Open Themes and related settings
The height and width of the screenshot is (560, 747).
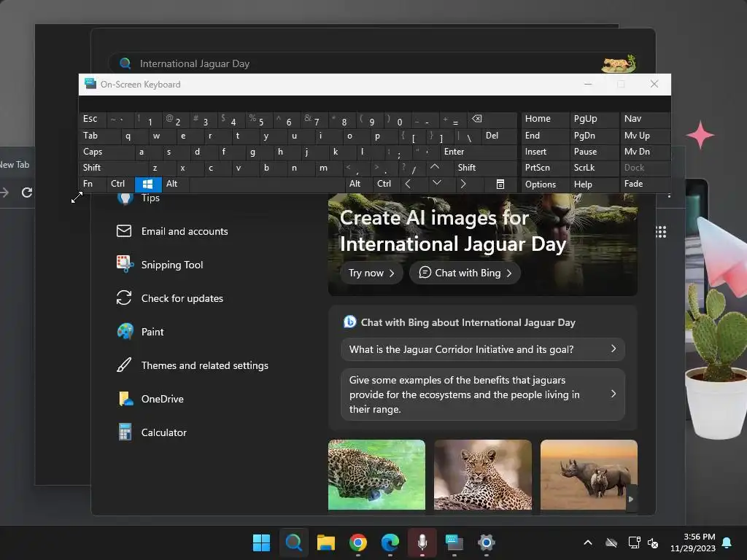point(193,366)
